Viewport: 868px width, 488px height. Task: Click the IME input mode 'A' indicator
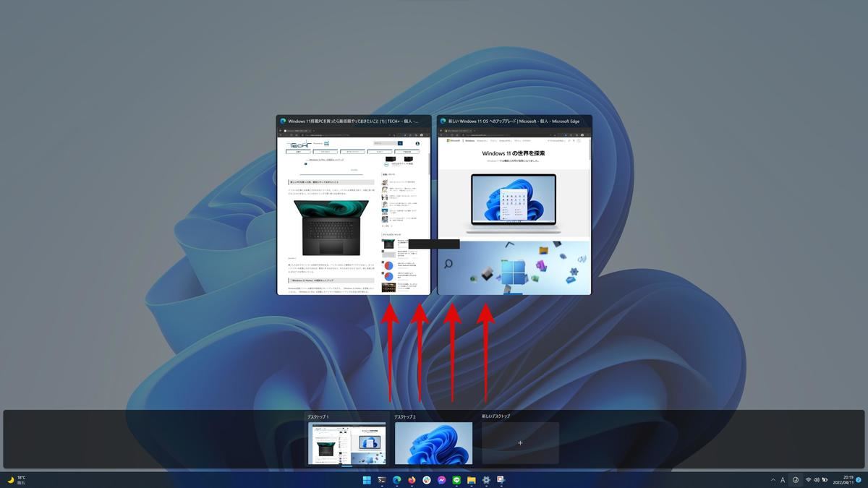click(783, 480)
